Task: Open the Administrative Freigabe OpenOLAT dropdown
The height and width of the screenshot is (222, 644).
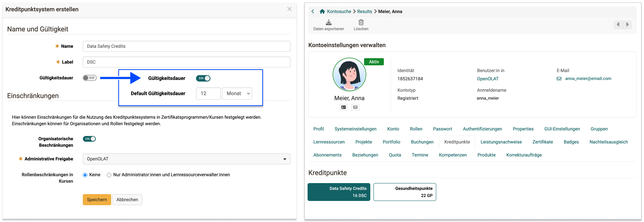Action: tap(186, 159)
